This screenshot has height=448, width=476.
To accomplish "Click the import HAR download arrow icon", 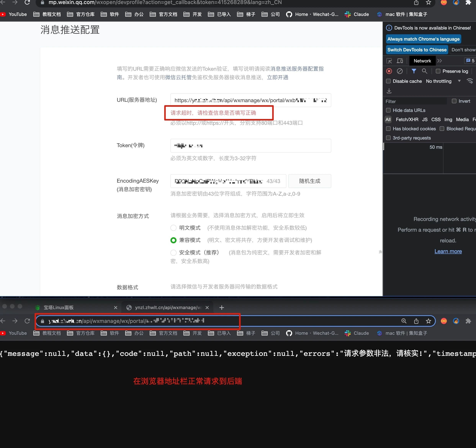I will tap(389, 91).
